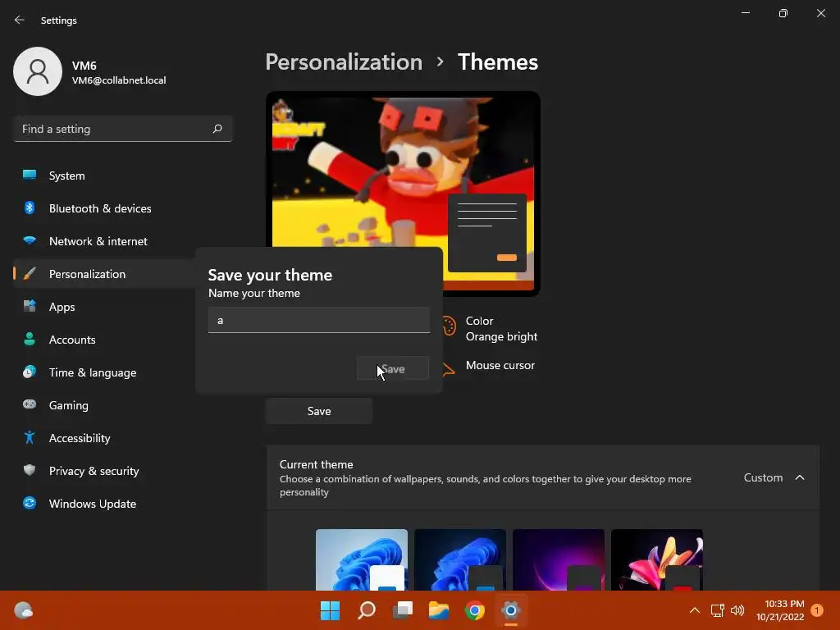The height and width of the screenshot is (630, 840).
Task: Click the Find a setting search box
Action: coord(123,129)
